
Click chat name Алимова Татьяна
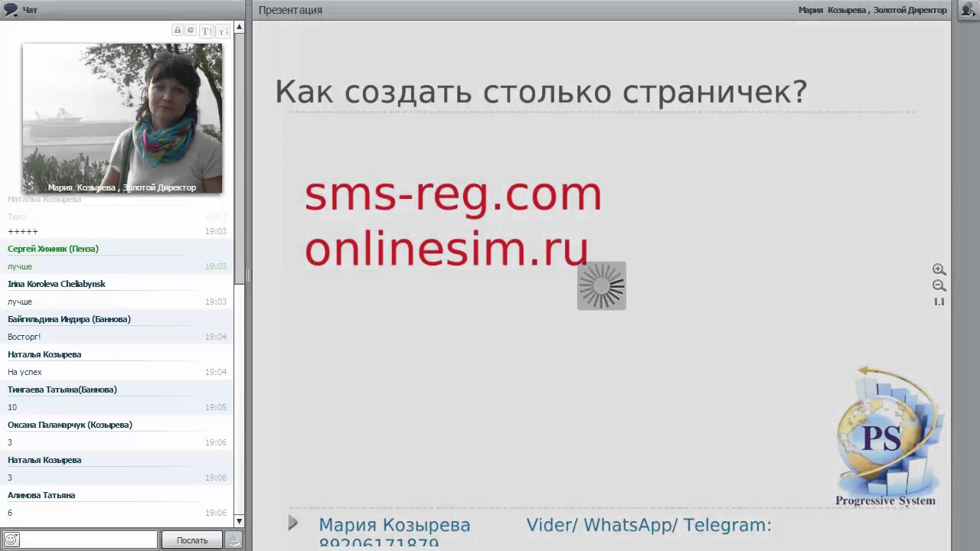point(41,495)
